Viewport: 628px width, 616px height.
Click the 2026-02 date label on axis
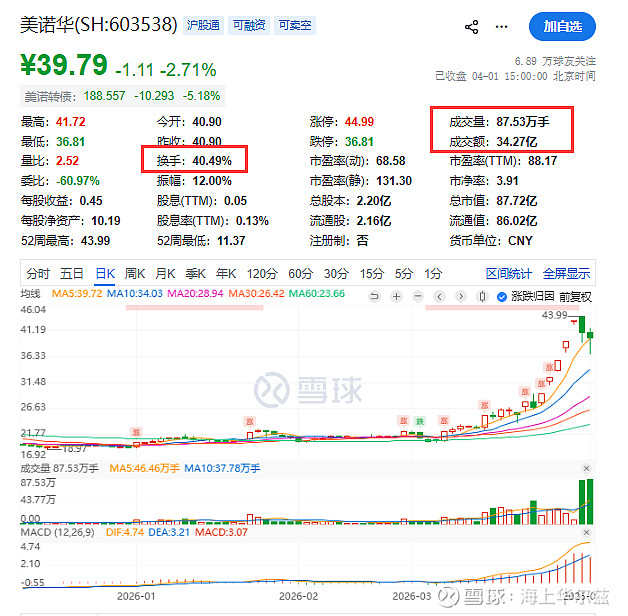point(298,596)
